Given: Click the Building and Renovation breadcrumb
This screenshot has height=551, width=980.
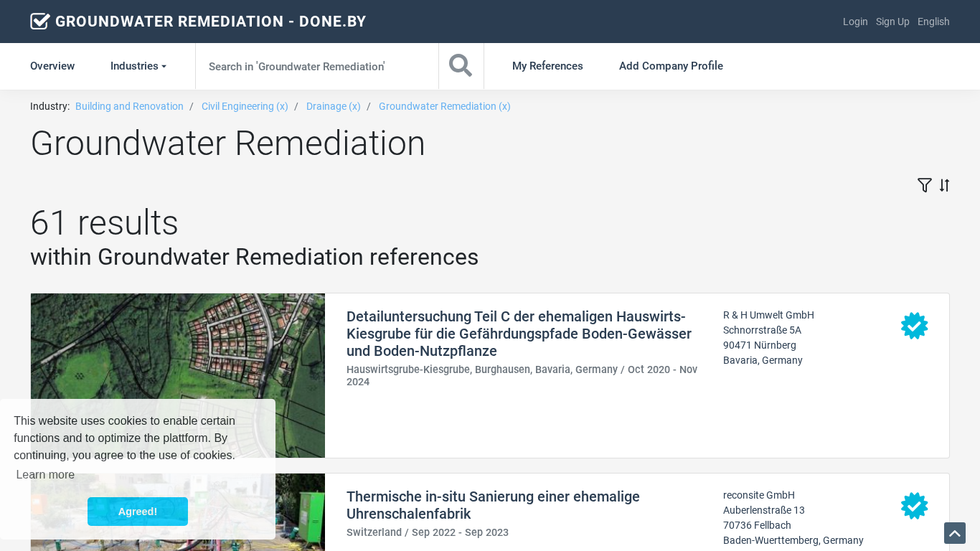Looking at the screenshot, I should click(129, 106).
